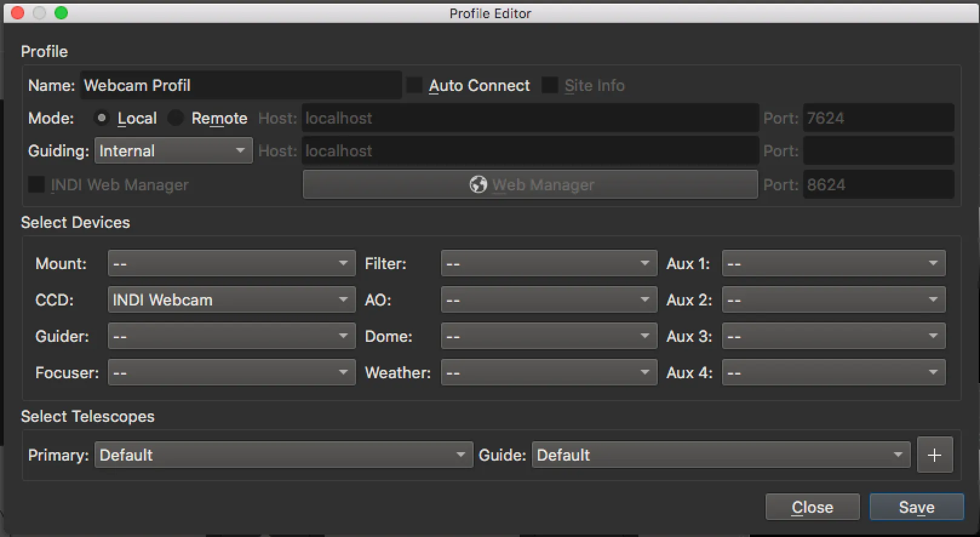Open the Focuser device dropdown
980x537 pixels.
click(231, 372)
